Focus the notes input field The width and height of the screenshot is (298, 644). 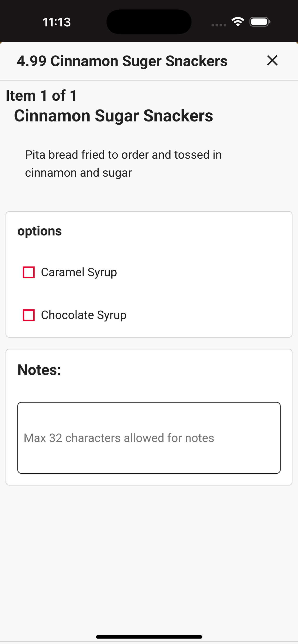pos(149,438)
